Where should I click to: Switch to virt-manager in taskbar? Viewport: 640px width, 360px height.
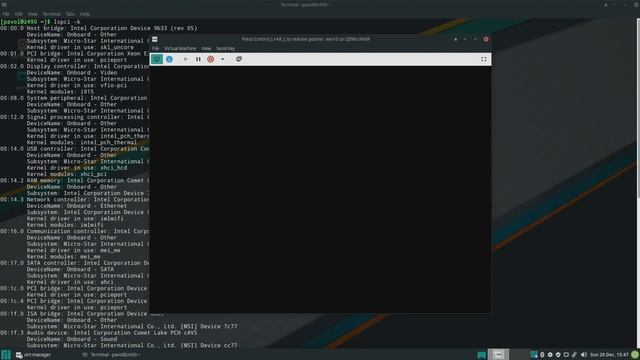point(33,355)
